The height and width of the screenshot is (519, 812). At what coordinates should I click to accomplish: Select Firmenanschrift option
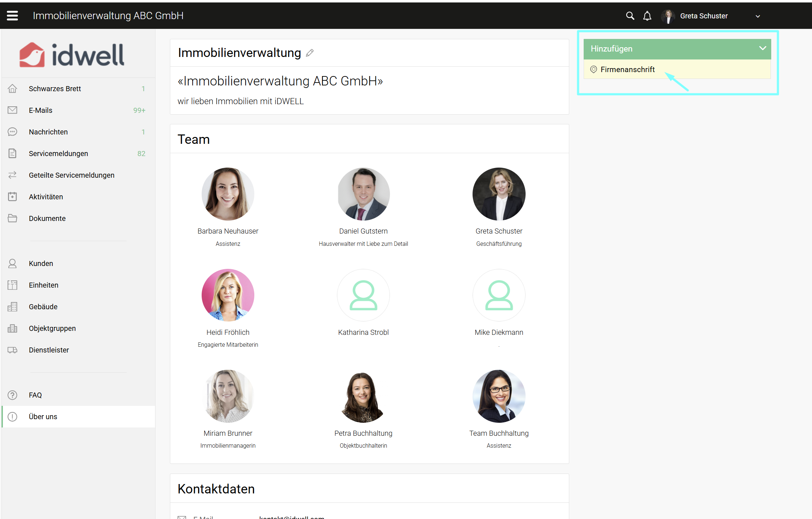(x=627, y=70)
